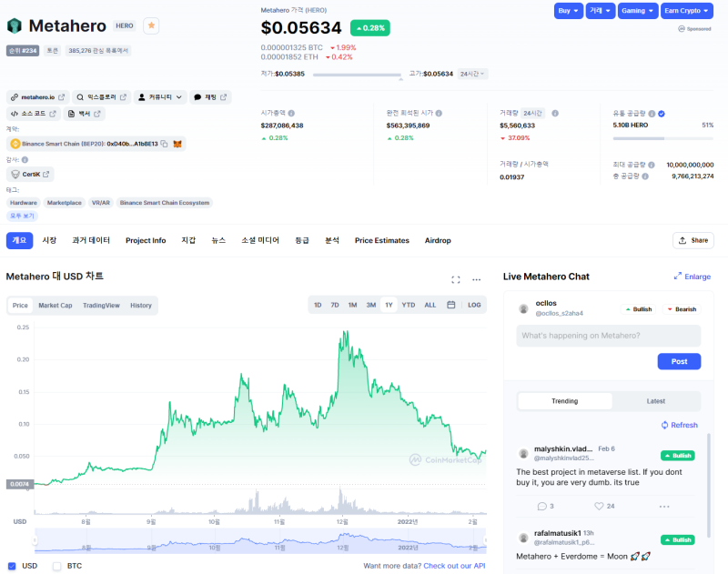Click the comment icon on malyshkin.vlad post
This screenshot has height=574, width=728.
click(541, 507)
